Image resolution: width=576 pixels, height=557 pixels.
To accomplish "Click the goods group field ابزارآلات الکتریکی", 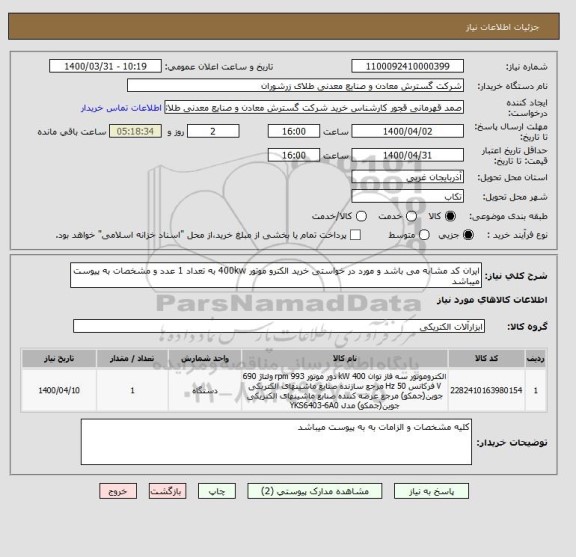I will [x=279, y=326].
